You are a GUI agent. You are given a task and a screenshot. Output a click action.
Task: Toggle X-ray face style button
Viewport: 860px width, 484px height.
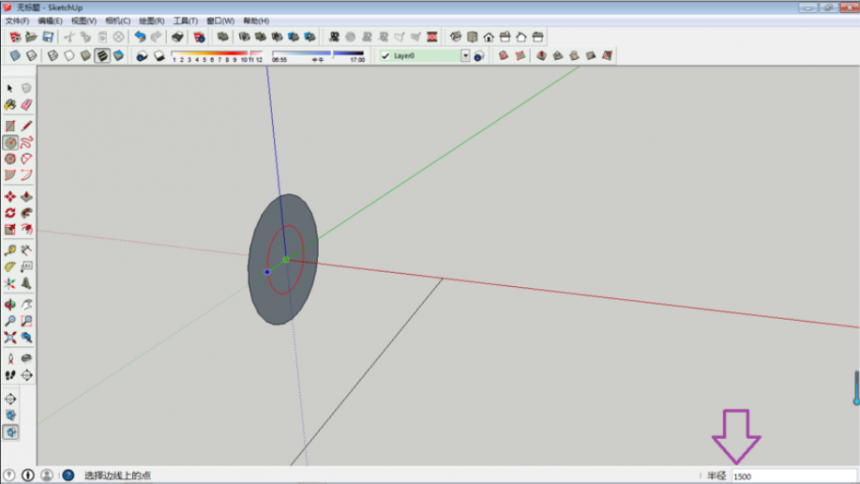click(15, 56)
